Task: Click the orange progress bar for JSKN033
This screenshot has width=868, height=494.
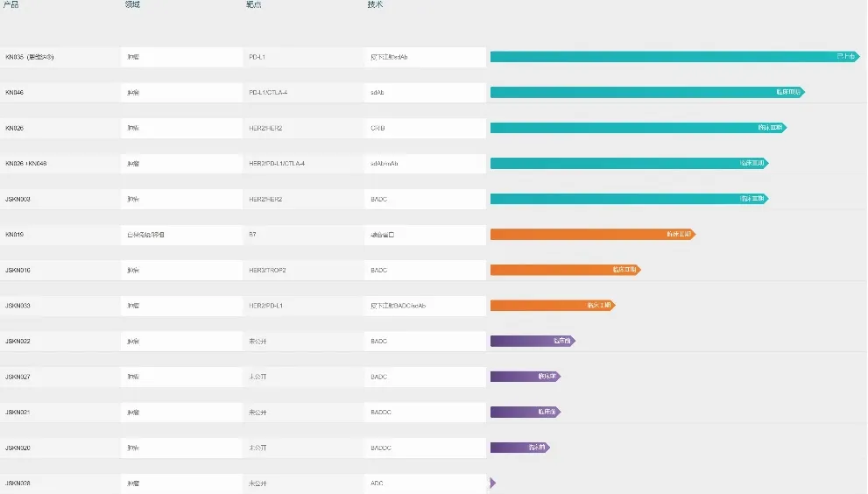Action: [552, 306]
